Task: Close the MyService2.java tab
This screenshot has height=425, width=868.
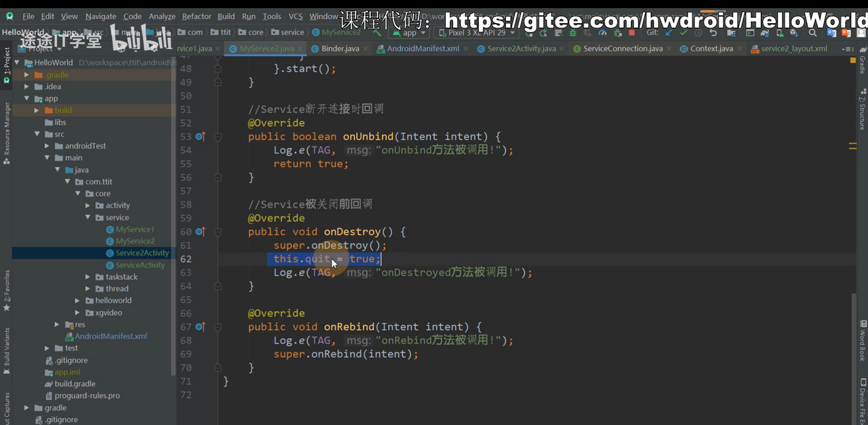Action: click(300, 49)
